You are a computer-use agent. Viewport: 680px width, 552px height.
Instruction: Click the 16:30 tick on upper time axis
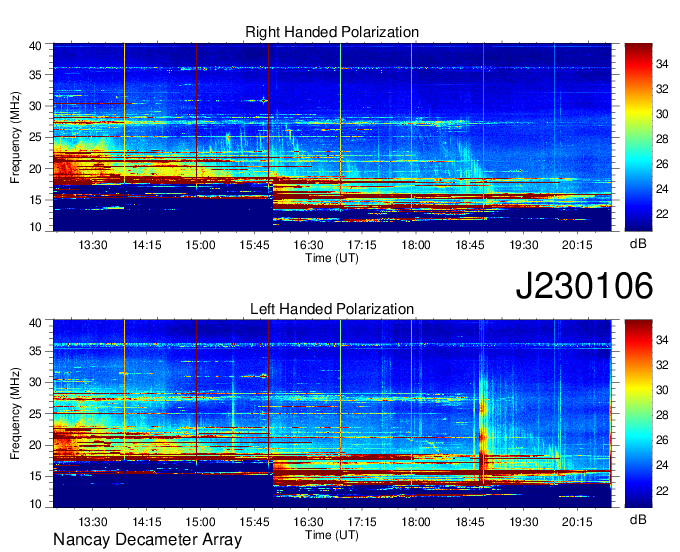(308, 245)
